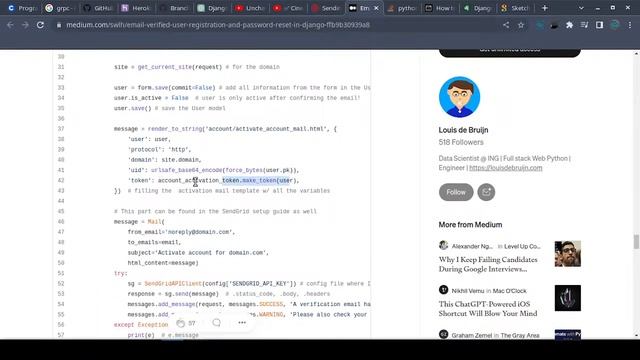Switch to the GitHub tab

[98, 8]
